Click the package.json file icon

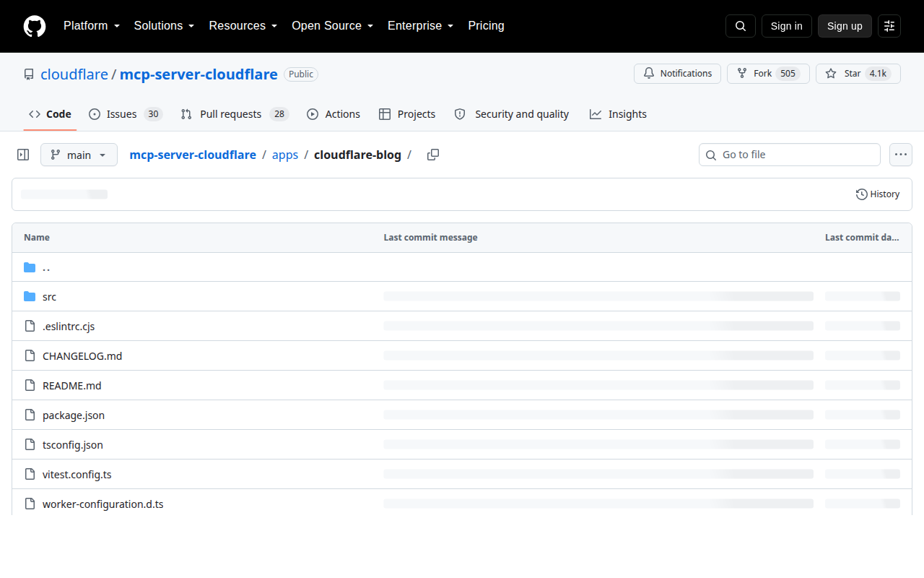click(x=30, y=415)
